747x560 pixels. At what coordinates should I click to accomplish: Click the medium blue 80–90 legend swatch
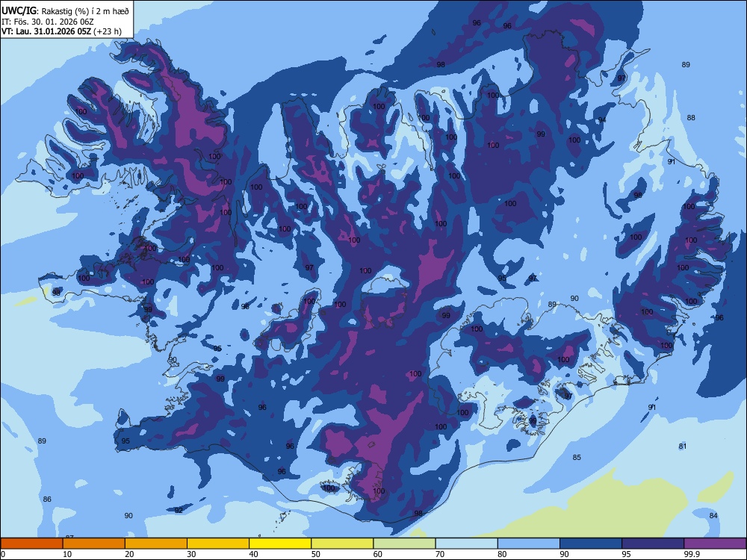tap(528, 544)
